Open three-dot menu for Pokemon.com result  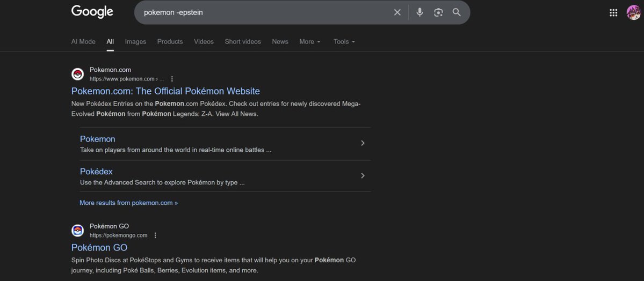[x=172, y=79]
